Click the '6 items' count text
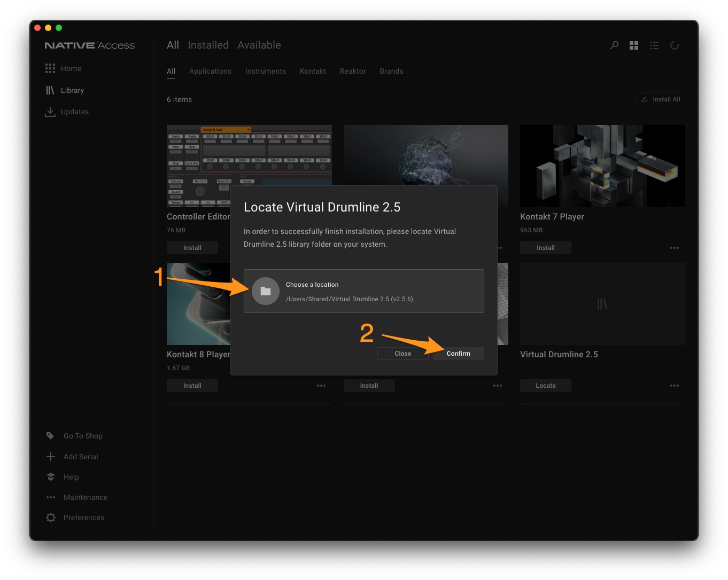Screen dimensions: 728x580 pyautogui.click(x=179, y=99)
